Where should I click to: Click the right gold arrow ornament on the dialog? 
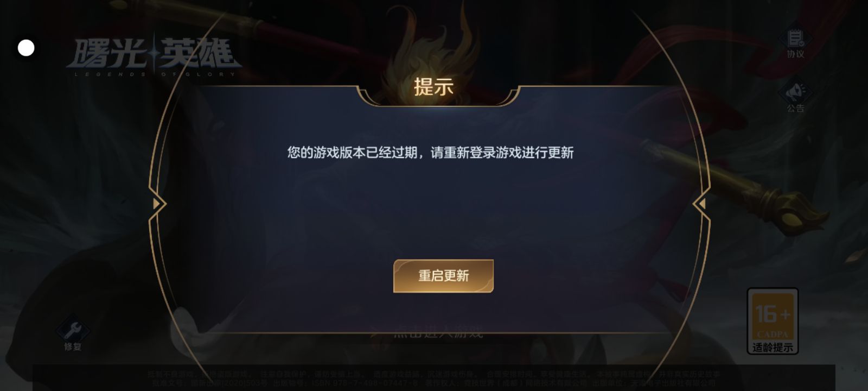(701, 204)
